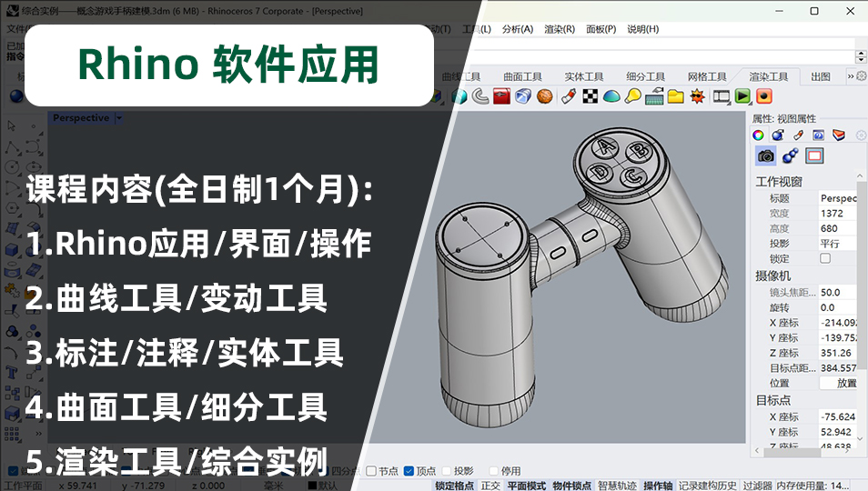Click the properties panel scroll-down arrow

point(860,439)
